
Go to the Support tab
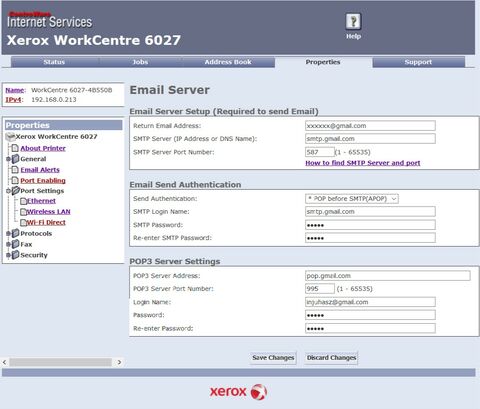(x=418, y=62)
